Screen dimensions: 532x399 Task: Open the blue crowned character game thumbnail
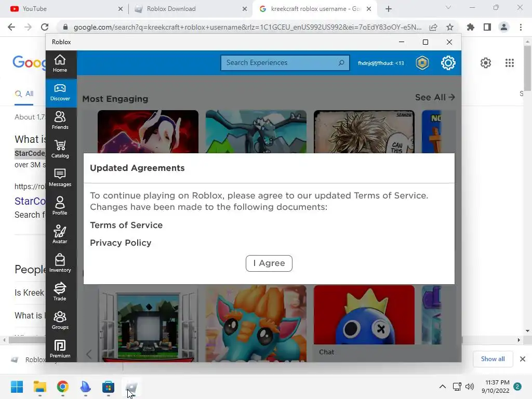[x=364, y=315]
